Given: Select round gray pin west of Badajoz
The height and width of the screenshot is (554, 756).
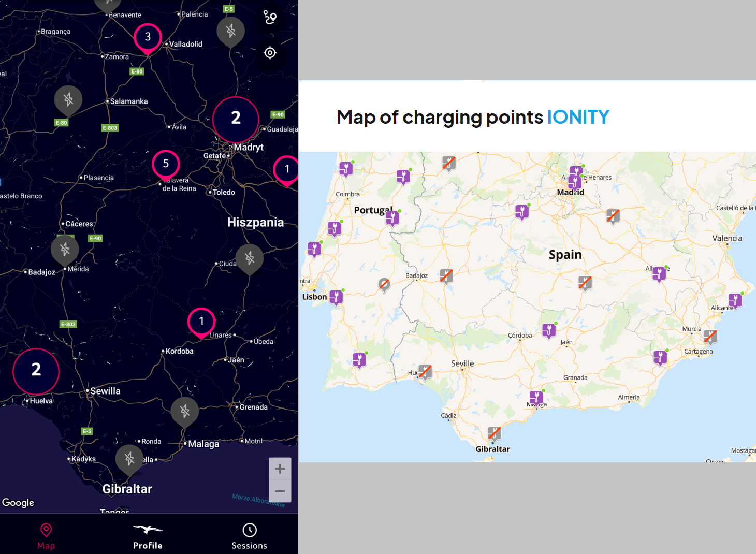Looking at the screenshot, I should tap(384, 285).
